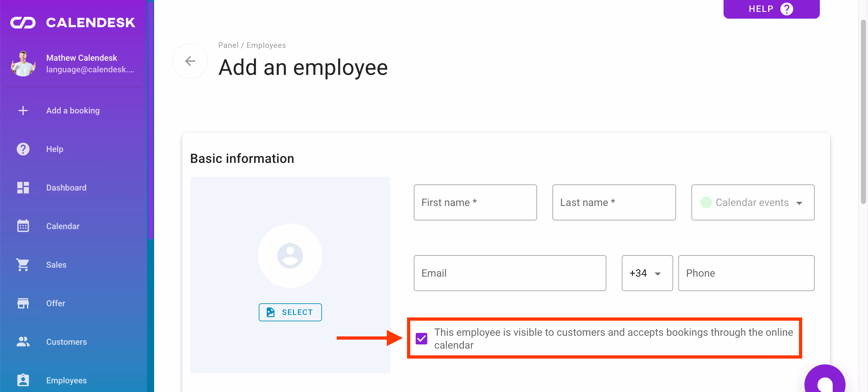The height and width of the screenshot is (392, 868).
Task: Click the plus icon next to Add a booking
Action: pos(23,110)
